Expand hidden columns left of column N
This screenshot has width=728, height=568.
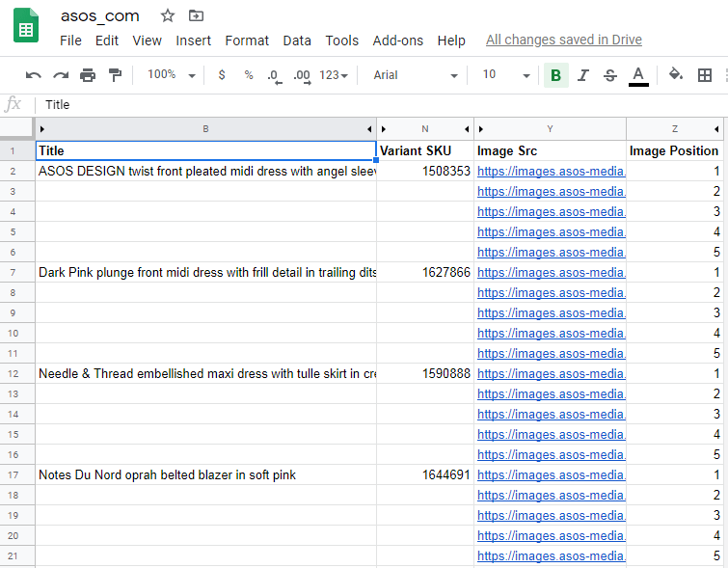384,129
